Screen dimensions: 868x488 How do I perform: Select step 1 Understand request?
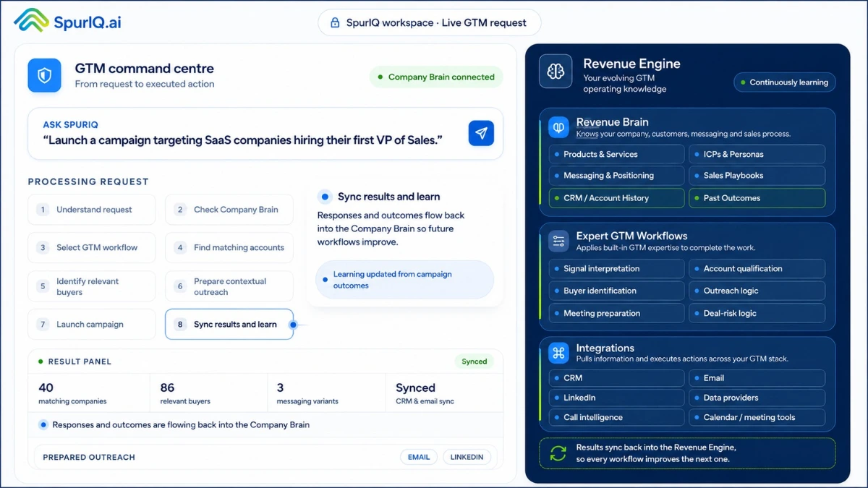coord(92,210)
